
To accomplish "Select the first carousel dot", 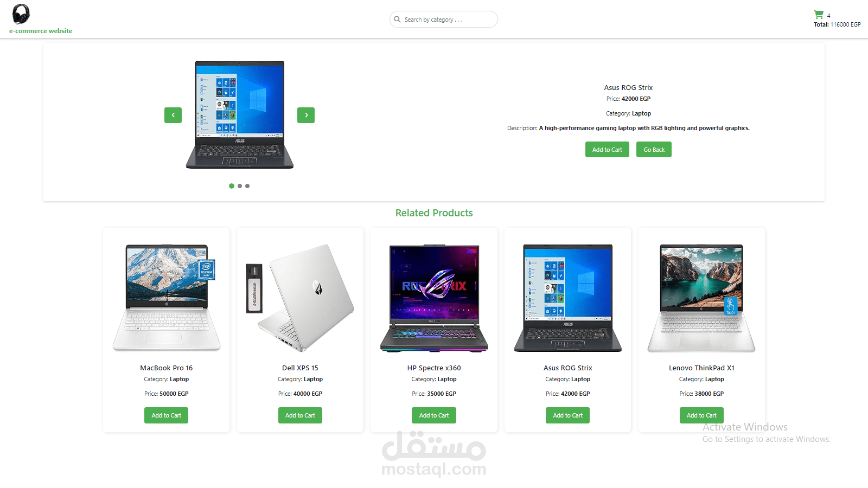I will click(x=232, y=186).
